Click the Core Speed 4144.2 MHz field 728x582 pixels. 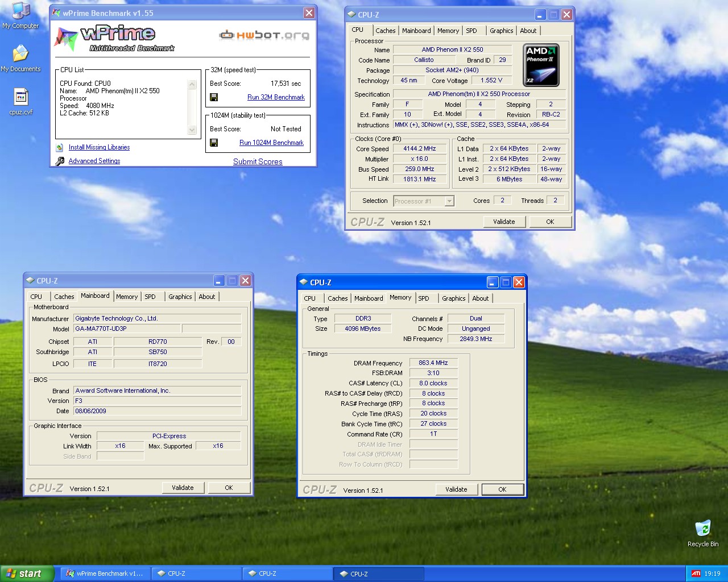click(x=420, y=149)
